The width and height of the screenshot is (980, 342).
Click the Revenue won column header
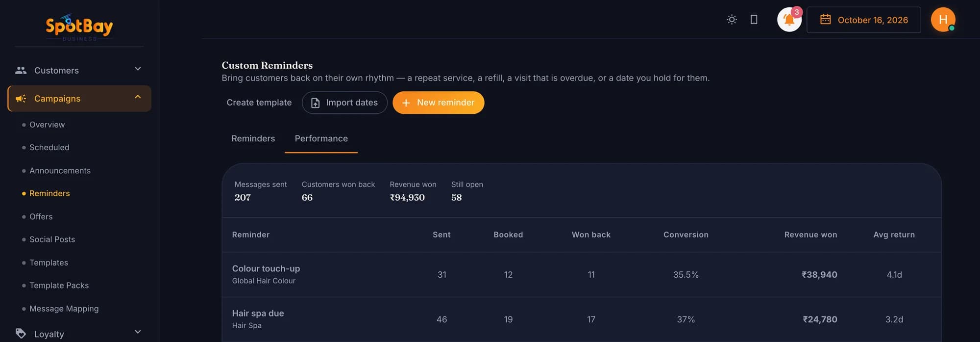click(810, 235)
